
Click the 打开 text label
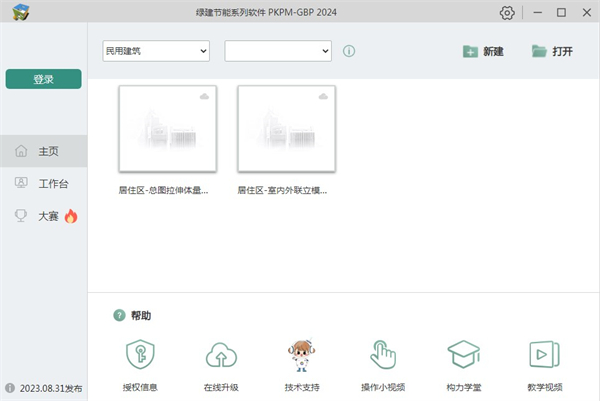pos(562,51)
